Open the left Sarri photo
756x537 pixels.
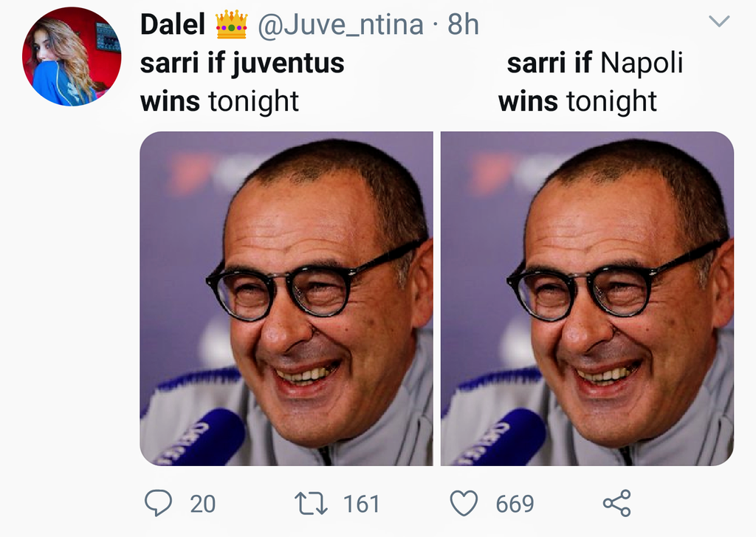[286, 298]
